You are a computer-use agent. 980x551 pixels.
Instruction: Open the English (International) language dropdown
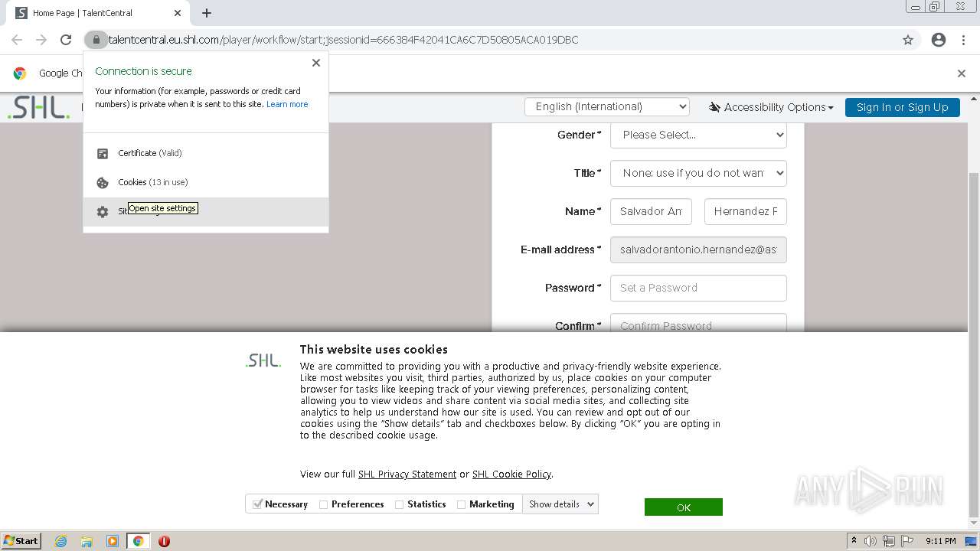[x=607, y=106]
